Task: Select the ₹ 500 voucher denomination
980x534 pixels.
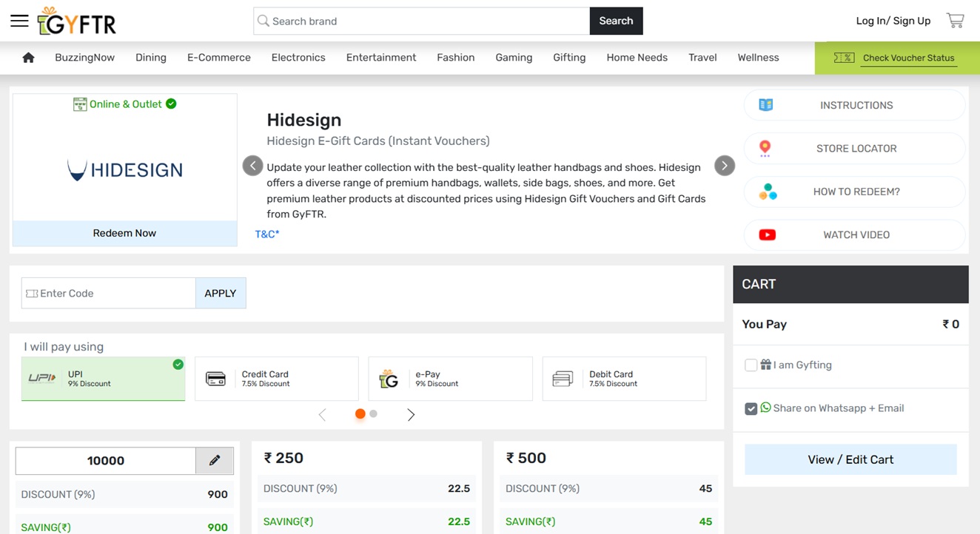Action: (x=526, y=458)
